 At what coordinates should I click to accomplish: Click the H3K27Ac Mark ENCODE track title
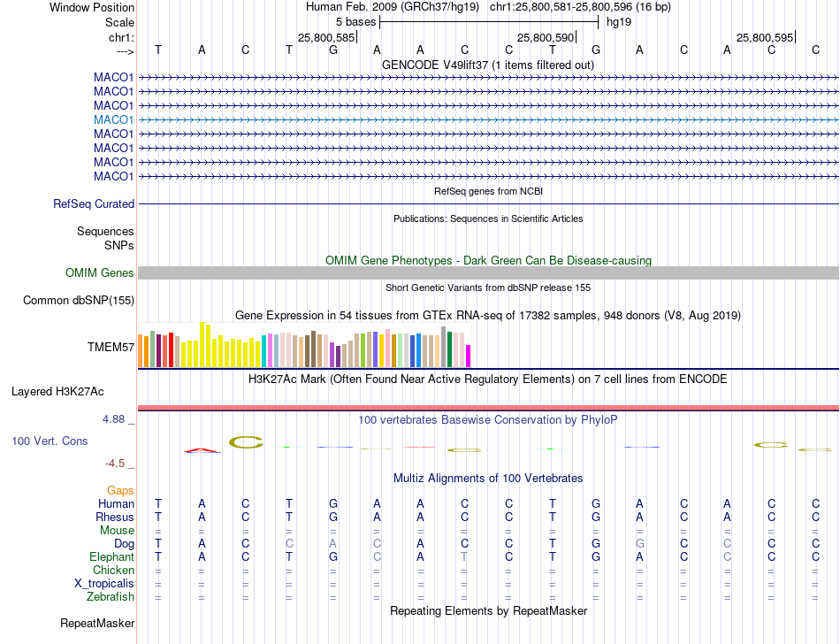[x=488, y=379]
